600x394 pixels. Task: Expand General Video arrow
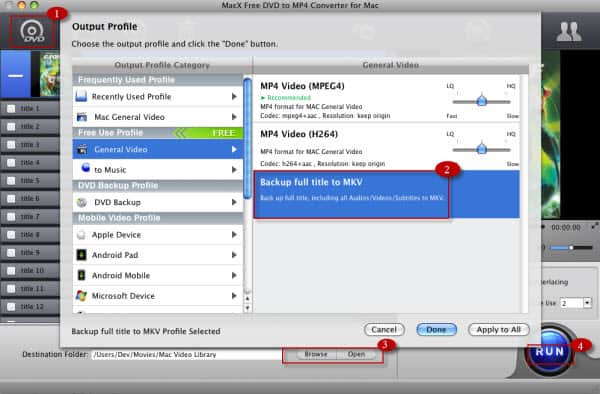234,149
